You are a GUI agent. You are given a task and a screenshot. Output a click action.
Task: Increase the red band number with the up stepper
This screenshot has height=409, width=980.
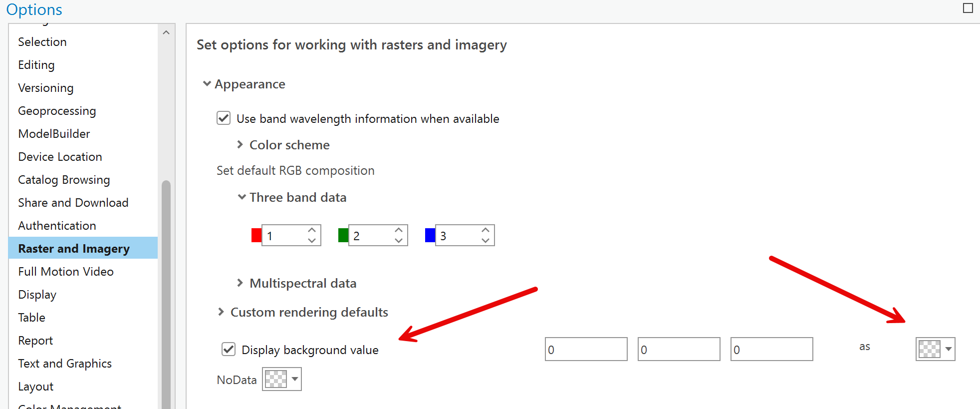click(311, 229)
